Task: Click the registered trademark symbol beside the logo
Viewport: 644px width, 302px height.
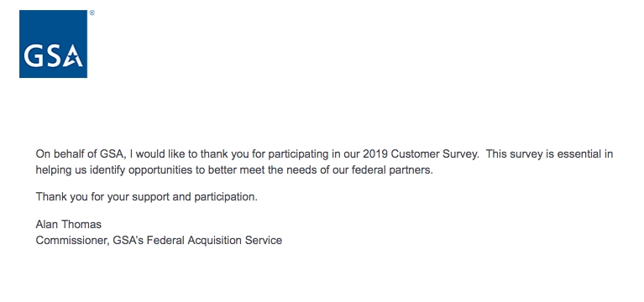Action: (92, 13)
